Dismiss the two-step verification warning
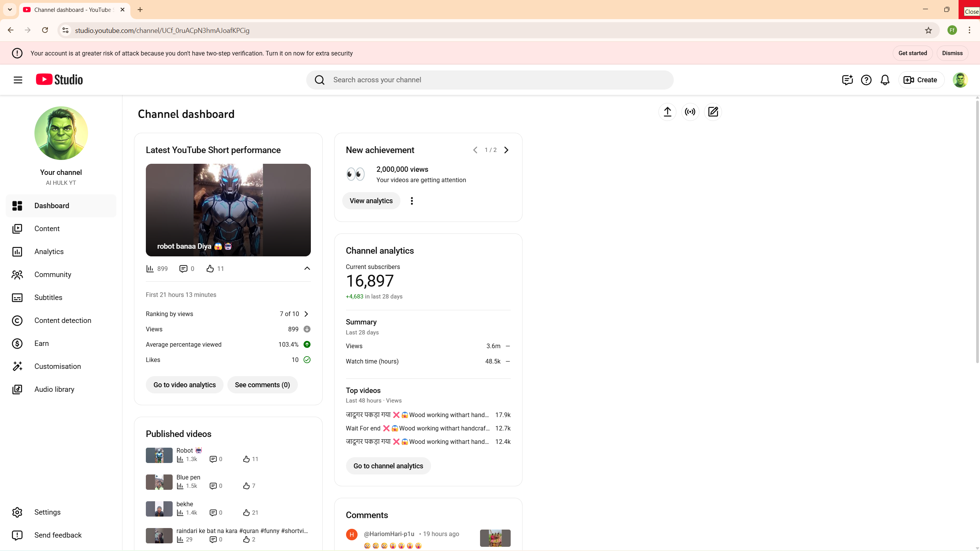Screen dimensions: 980x551 (952, 53)
